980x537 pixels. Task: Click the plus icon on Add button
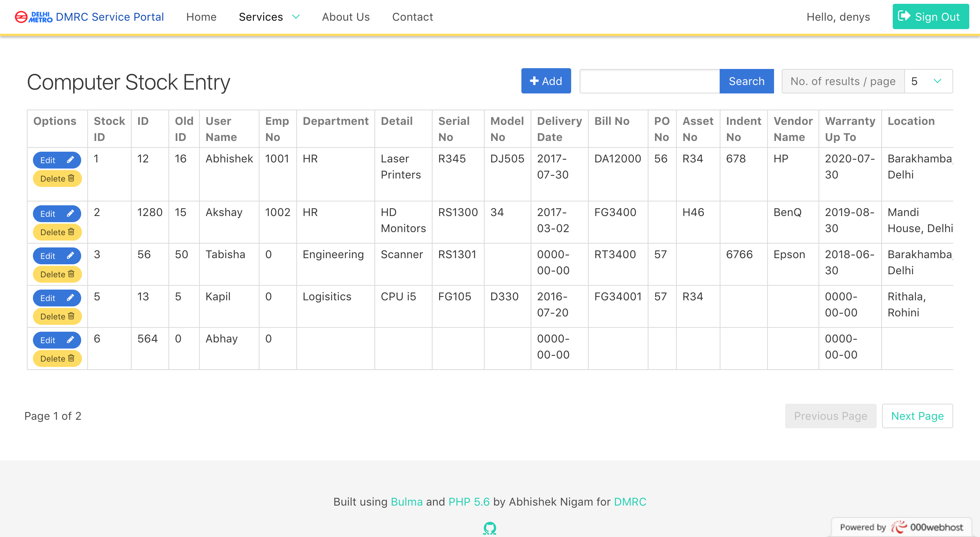coord(534,81)
